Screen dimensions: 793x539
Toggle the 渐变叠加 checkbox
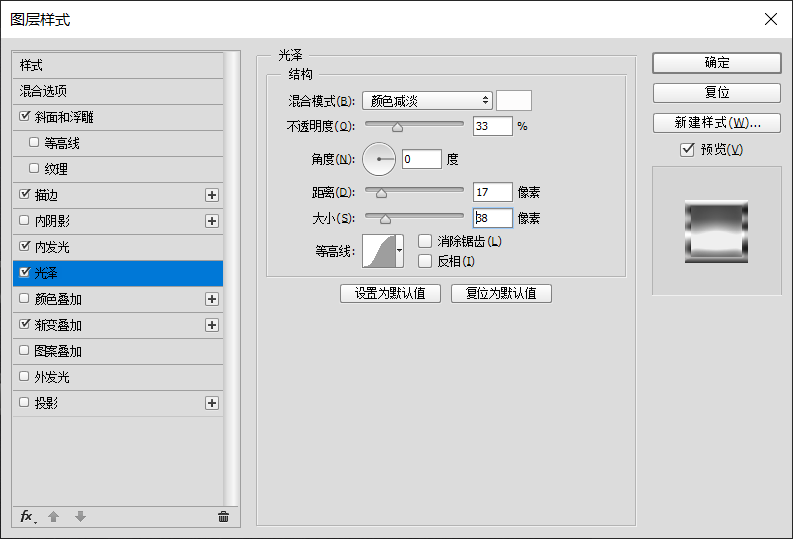pos(24,325)
